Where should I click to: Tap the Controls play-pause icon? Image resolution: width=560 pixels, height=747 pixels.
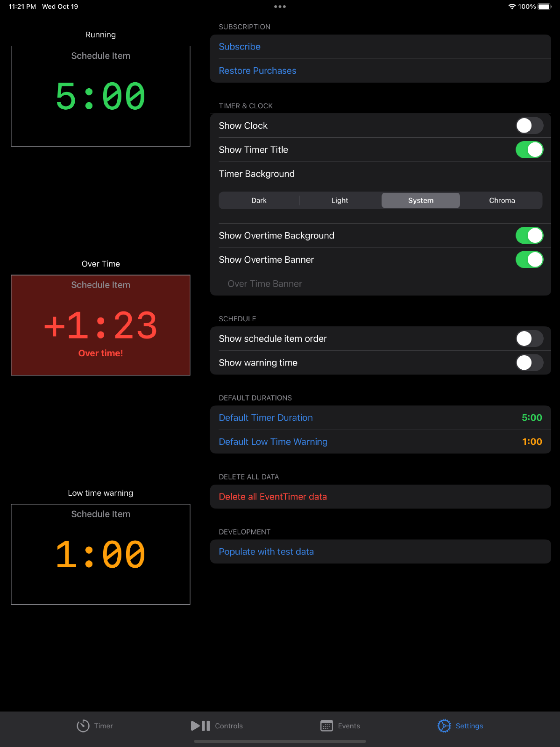point(200,726)
